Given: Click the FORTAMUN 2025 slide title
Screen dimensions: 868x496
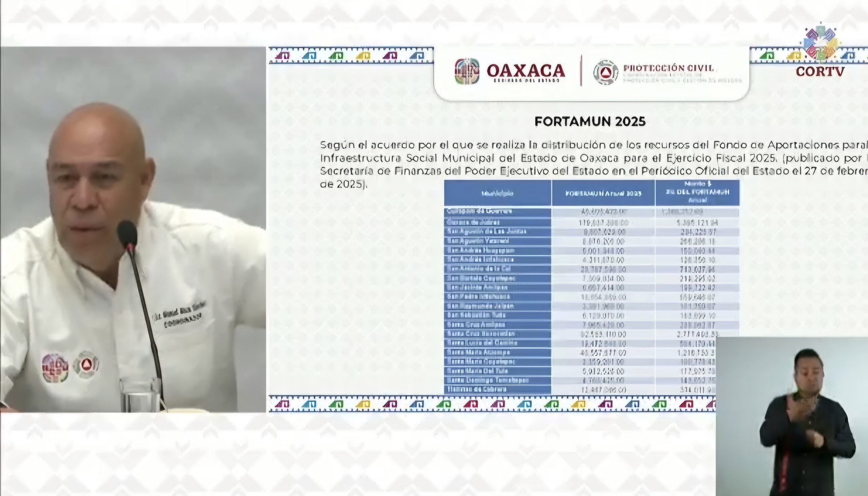Looking at the screenshot, I should (x=590, y=122).
